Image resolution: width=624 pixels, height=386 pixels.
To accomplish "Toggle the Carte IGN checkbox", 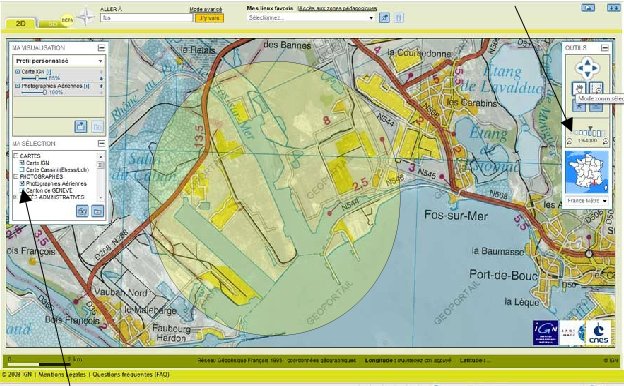I will (x=22, y=163).
